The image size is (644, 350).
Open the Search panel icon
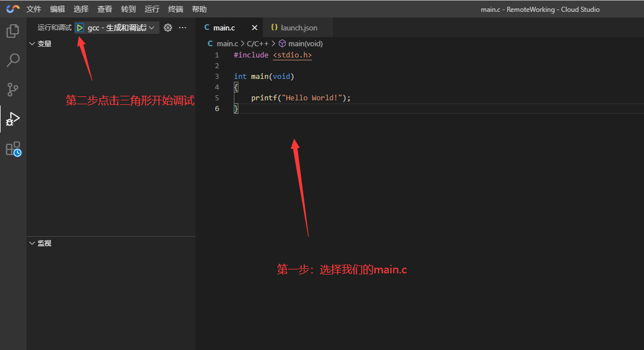click(12, 60)
